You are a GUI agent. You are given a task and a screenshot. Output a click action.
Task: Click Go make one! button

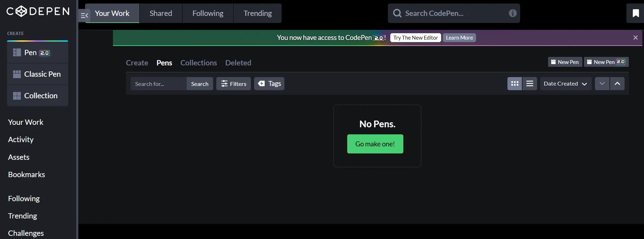point(375,144)
